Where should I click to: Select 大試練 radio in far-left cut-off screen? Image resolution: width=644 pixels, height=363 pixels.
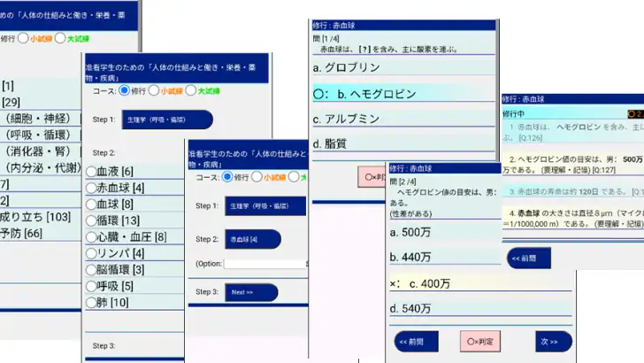tap(60, 38)
